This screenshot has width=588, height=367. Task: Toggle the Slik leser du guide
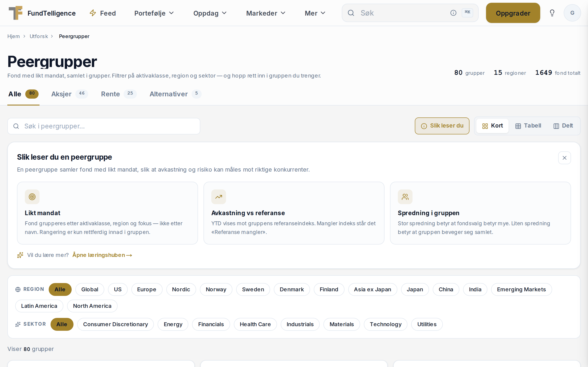coord(442,126)
